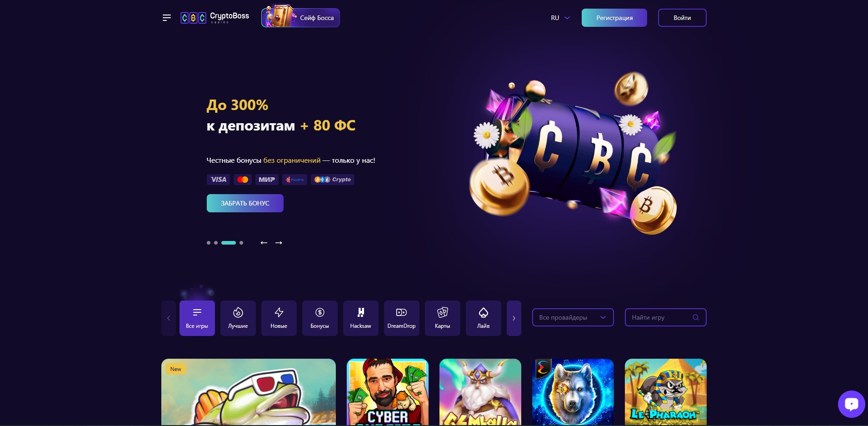Select the last banner slide dot
Viewport: 868px width, 426px height.
click(x=241, y=243)
